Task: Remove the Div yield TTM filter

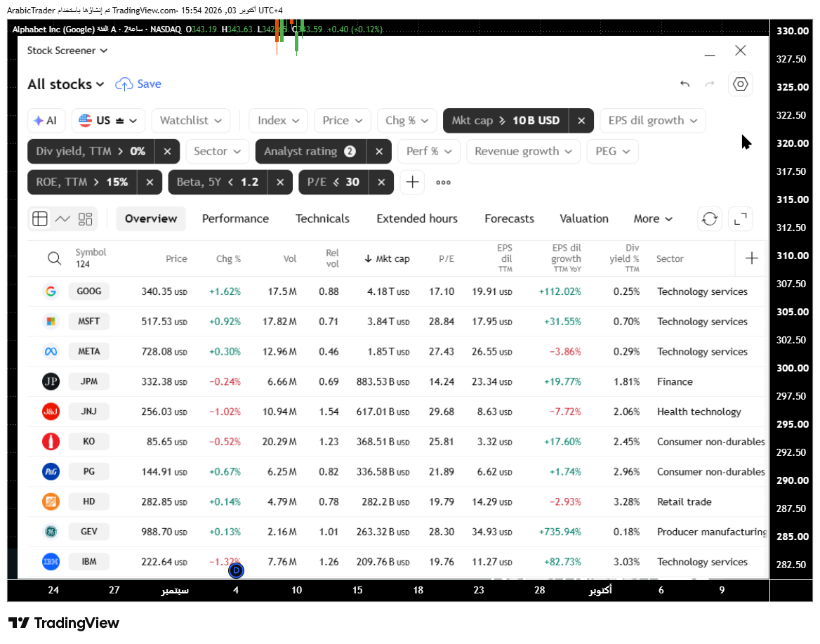Action: tap(167, 151)
